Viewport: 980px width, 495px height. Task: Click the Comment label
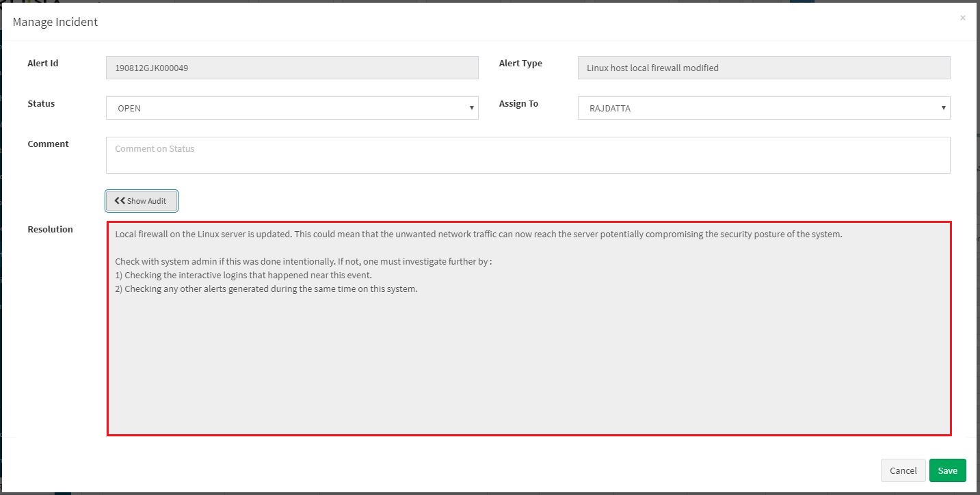click(x=48, y=144)
